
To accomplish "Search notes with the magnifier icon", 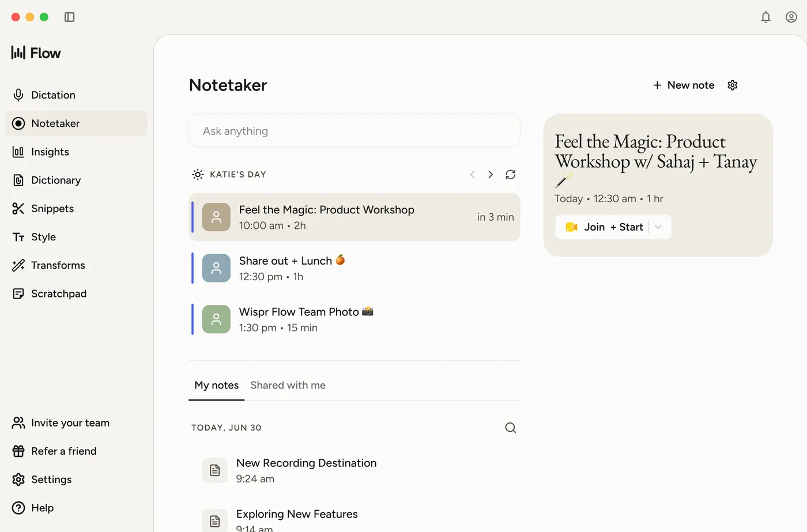I will (x=511, y=428).
